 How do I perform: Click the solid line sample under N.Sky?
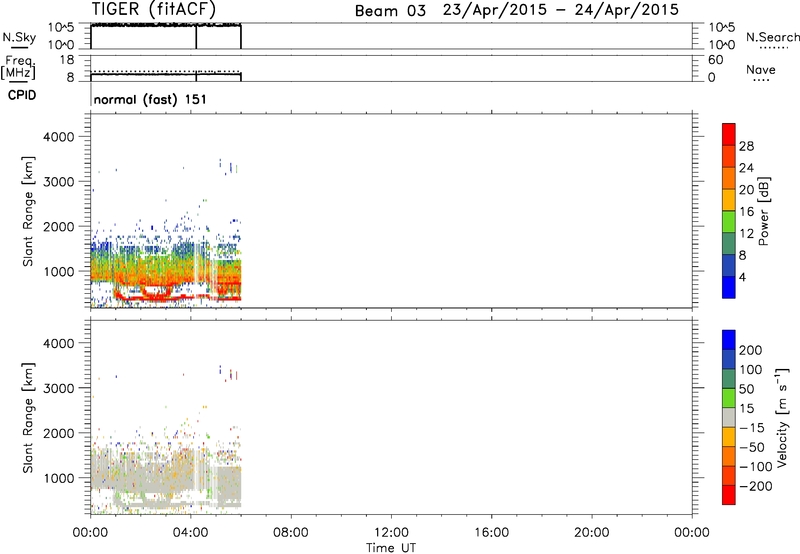19,47
